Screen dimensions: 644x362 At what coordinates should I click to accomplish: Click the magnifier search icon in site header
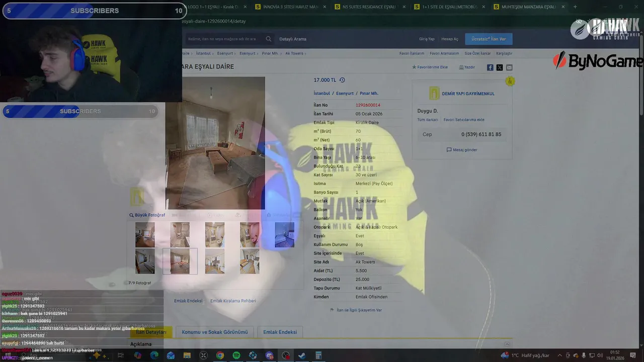[269, 39]
